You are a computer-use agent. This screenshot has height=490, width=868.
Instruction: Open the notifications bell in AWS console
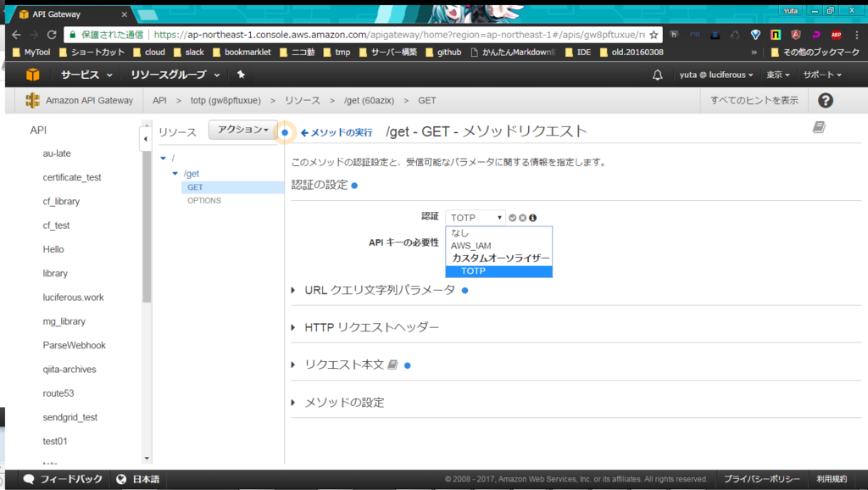pyautogui.click(x=657, y=75)
